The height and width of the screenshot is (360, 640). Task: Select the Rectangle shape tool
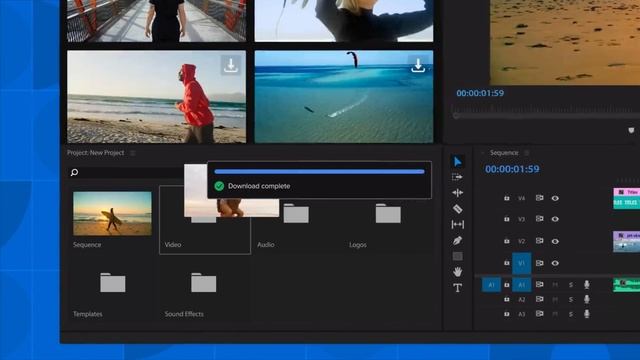[x=458, y=256]
